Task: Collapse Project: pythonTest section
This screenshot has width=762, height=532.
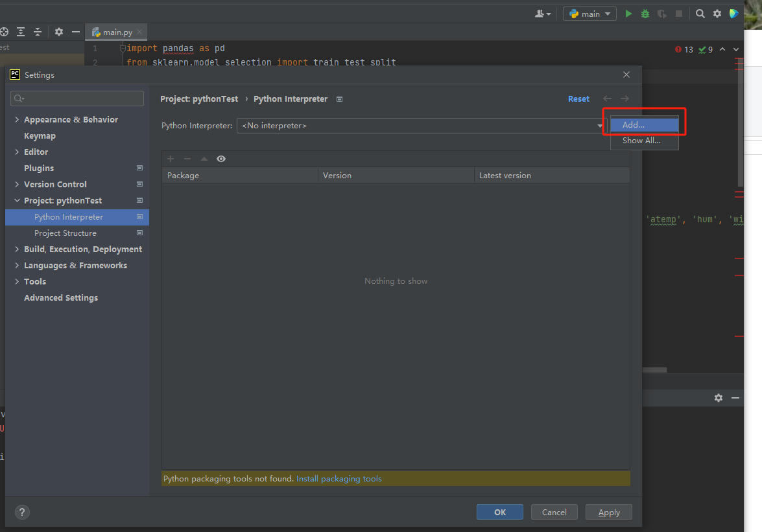Action: [x=17, y=200]
